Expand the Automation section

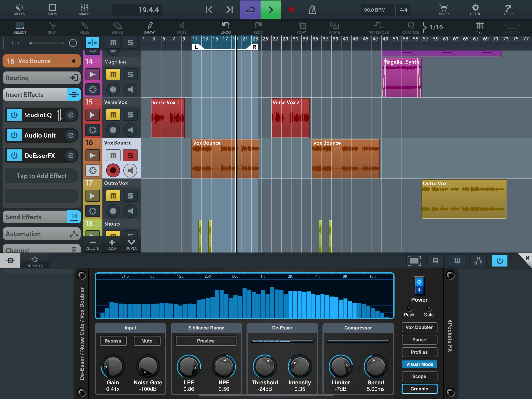[x=41, y=233]
